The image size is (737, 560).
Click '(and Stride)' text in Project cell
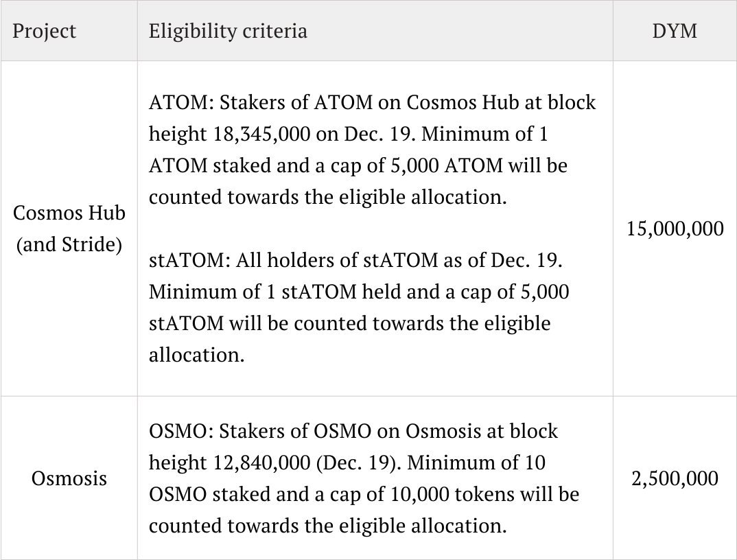69,244
